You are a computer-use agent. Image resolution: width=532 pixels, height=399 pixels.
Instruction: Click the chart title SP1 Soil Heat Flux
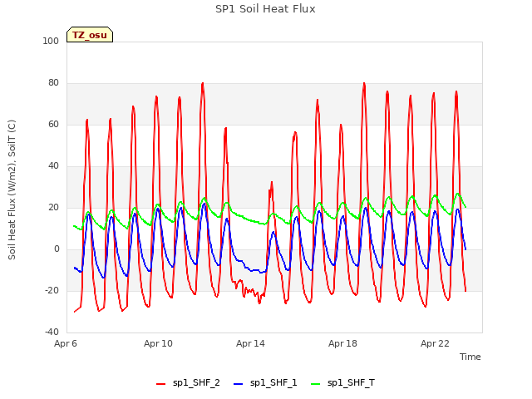(265, 9)
